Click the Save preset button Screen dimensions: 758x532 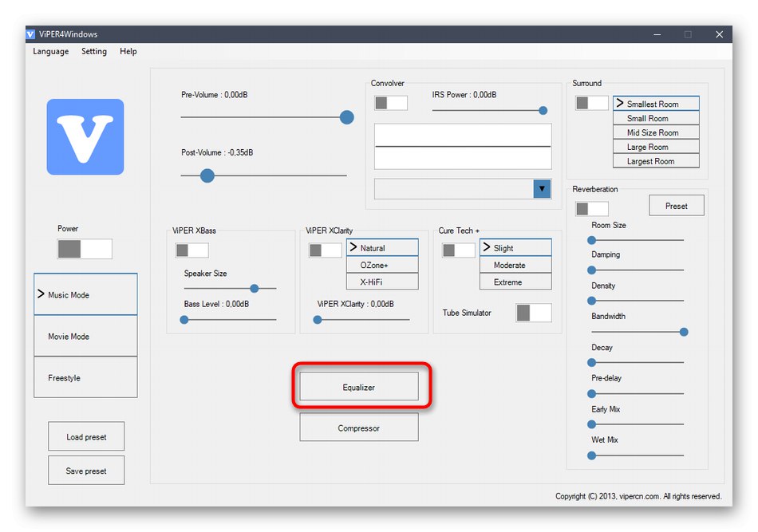point(86,470)
